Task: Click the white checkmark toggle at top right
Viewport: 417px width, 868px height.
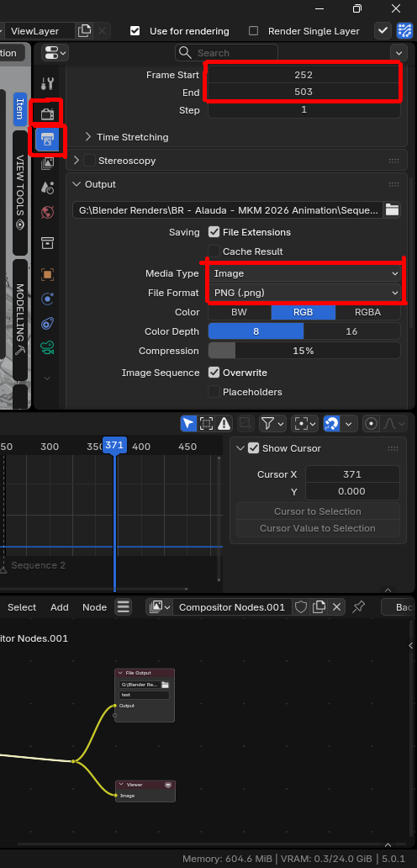Action: tap(383, 31)
